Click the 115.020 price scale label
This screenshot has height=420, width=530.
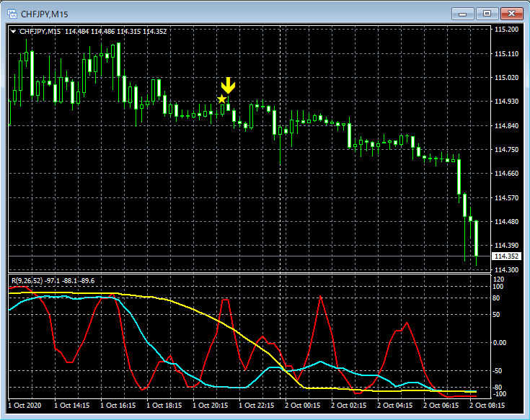(x=506, y=77)
